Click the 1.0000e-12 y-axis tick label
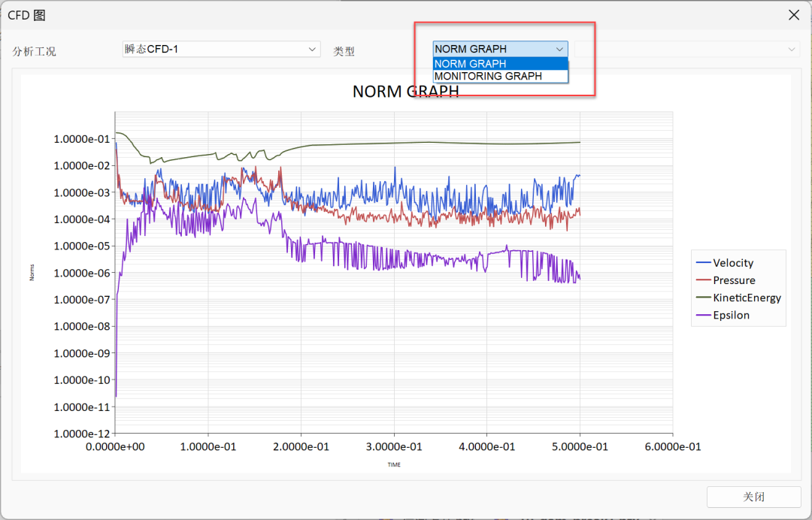This screenshot has height=520, width=812. 80,434
